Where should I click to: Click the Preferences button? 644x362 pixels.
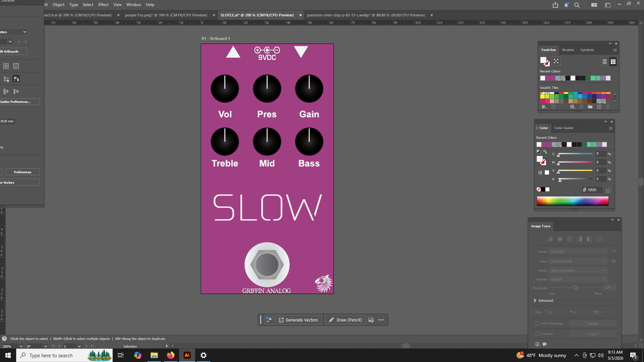(22, 172)
